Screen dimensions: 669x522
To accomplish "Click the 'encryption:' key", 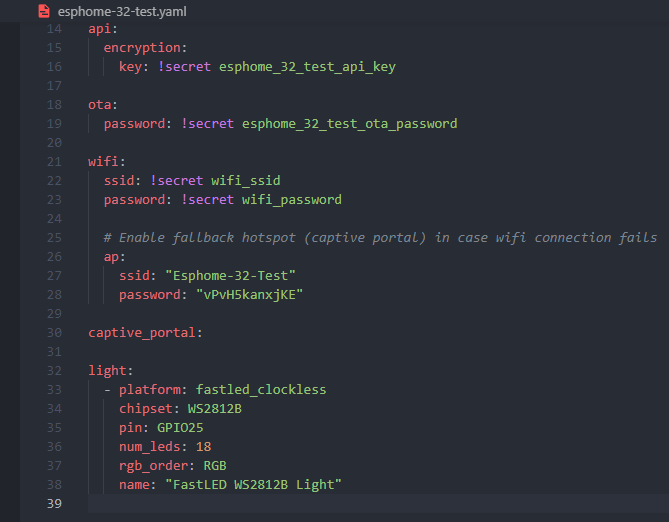I will pos(146,48).
